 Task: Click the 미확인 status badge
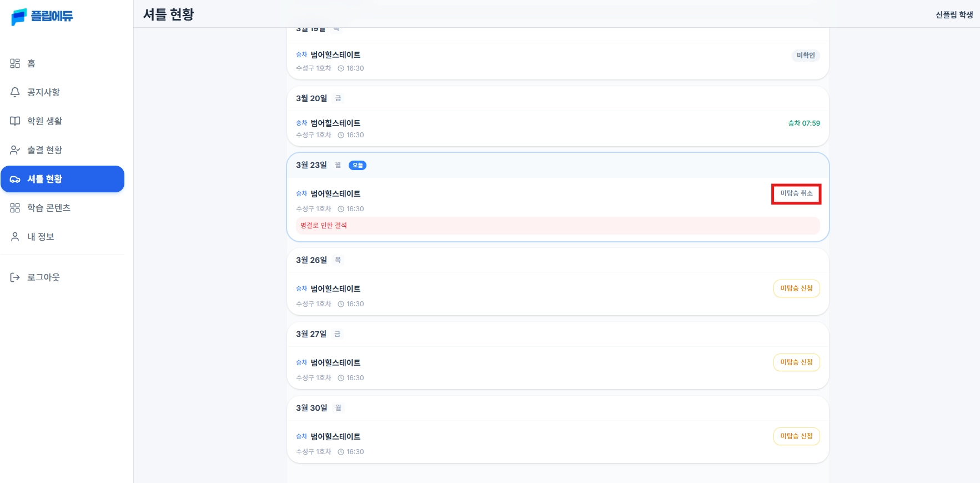tap(806, 56)
